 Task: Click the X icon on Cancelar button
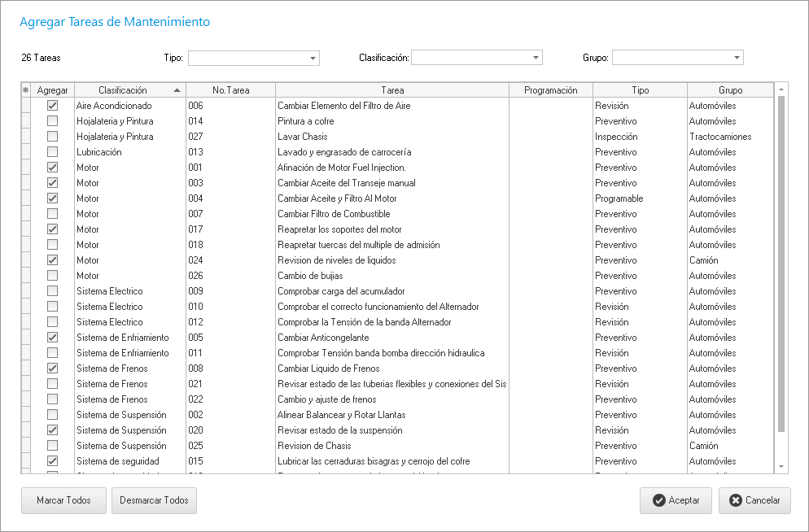tap(736, 501)
